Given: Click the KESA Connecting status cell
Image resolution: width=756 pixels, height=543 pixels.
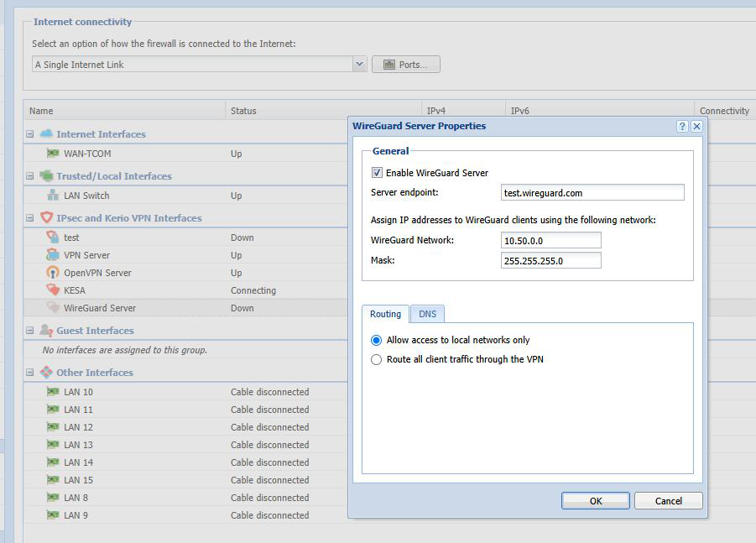Looking at the screenshot, I should click(253, 290).
